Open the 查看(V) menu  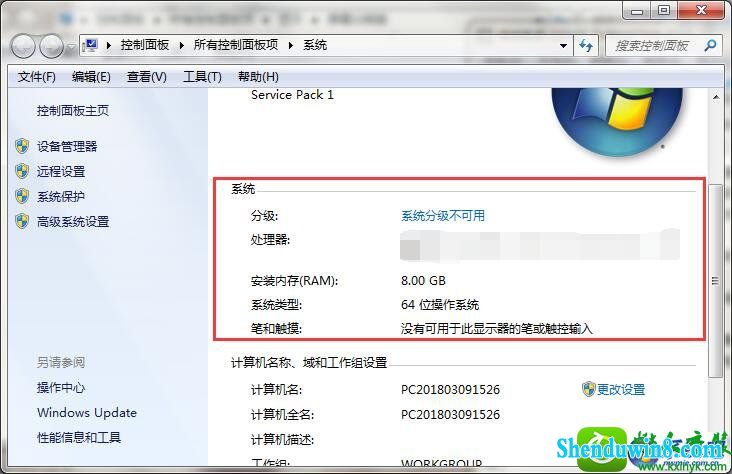pos(147,77)
